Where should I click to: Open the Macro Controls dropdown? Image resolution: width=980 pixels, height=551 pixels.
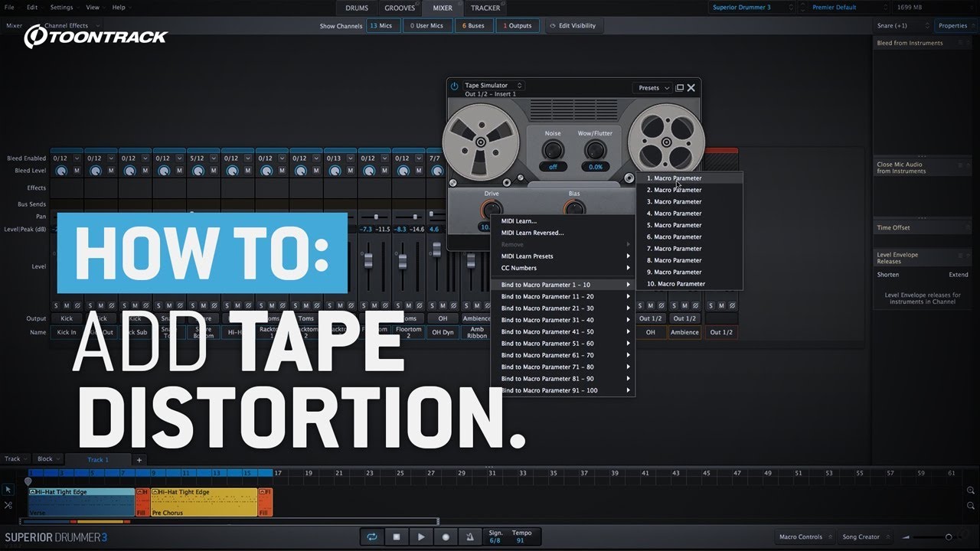804,537
